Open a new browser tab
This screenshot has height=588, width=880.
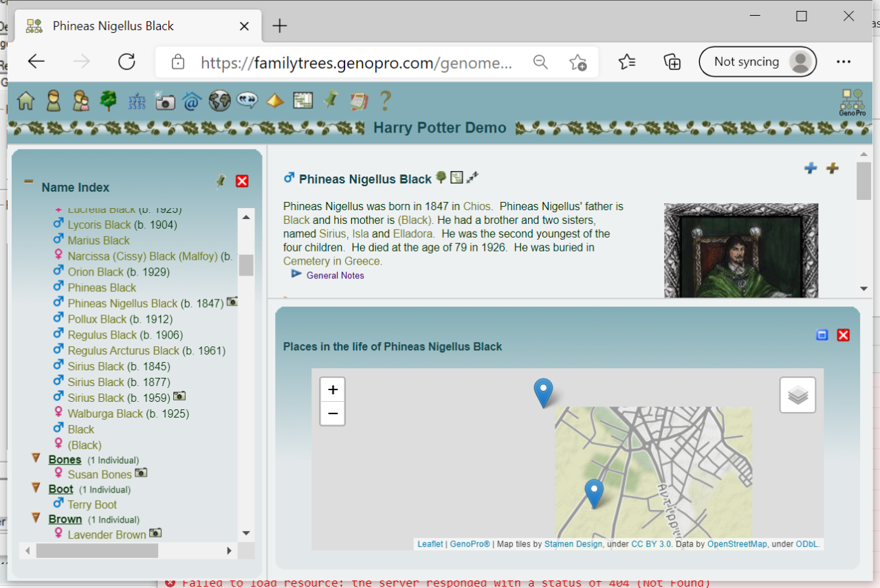coord(279,26)
